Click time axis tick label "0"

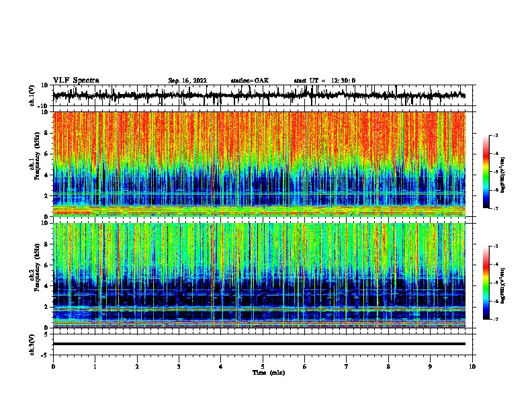point(53,367)
